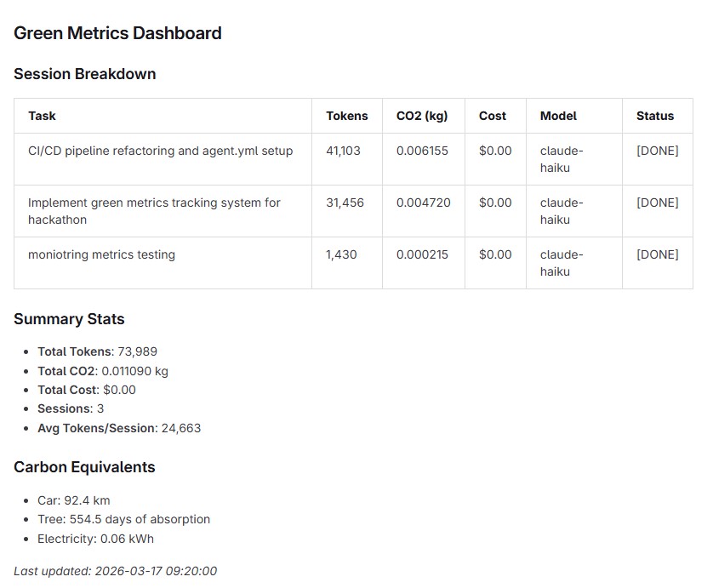The height and width of the screenshot is (588, 713).
Task: Select the Total Tokens summary line
Action: [97, 351]
